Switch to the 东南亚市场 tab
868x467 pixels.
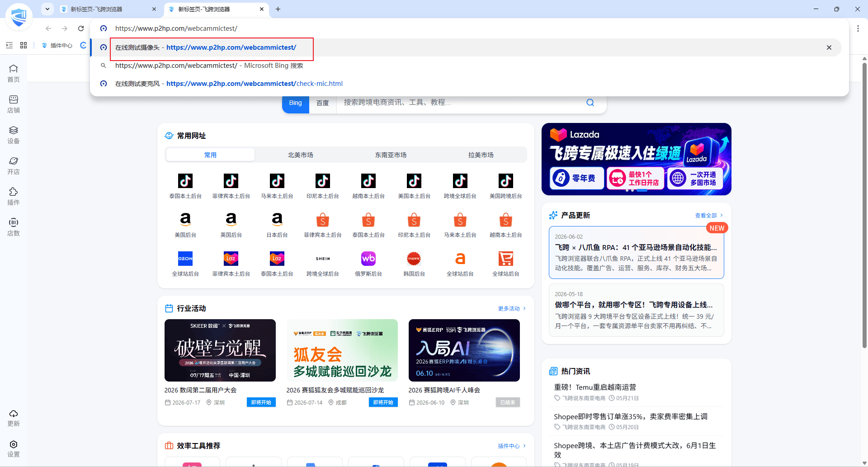(391, 155)
